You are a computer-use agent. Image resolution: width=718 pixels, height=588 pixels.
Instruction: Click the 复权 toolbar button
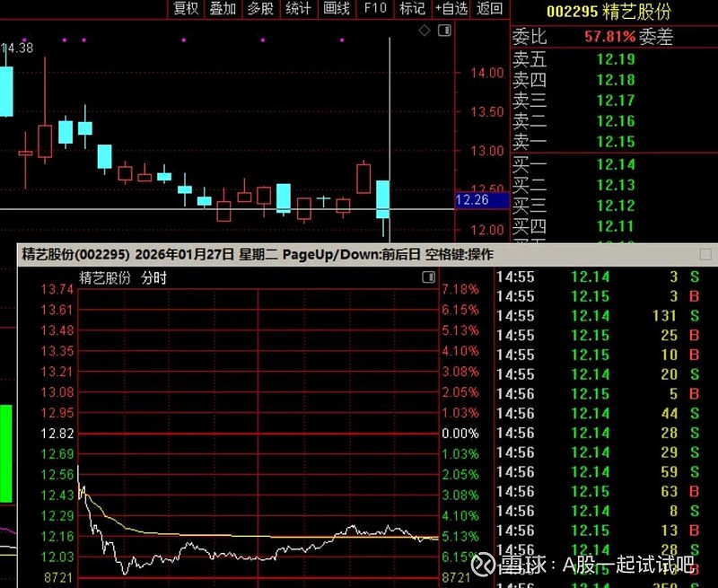[186, 8]
